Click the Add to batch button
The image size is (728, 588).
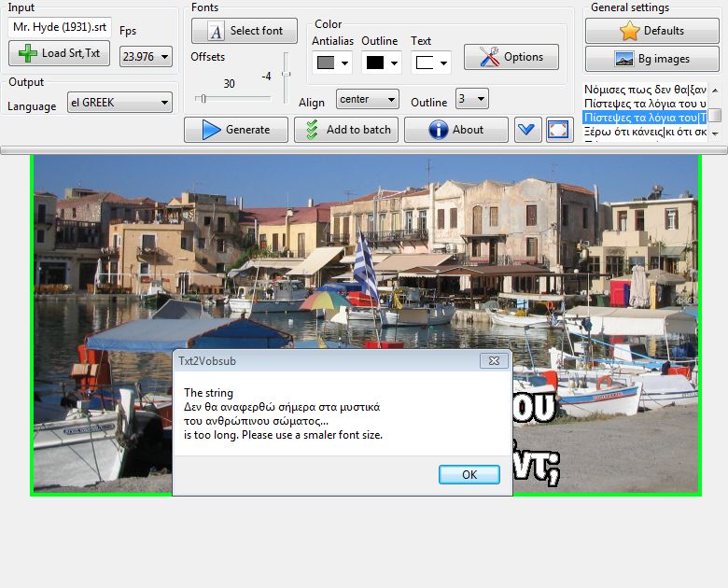346,130
